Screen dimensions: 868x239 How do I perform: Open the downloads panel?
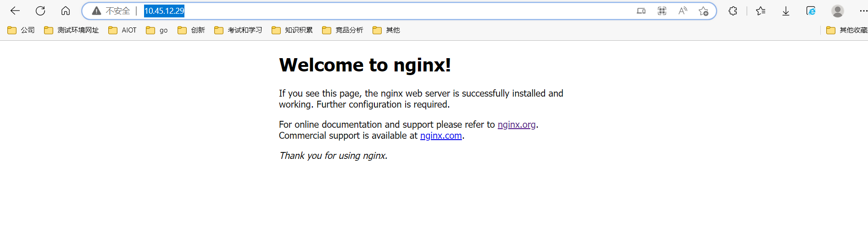coord(786,11)
